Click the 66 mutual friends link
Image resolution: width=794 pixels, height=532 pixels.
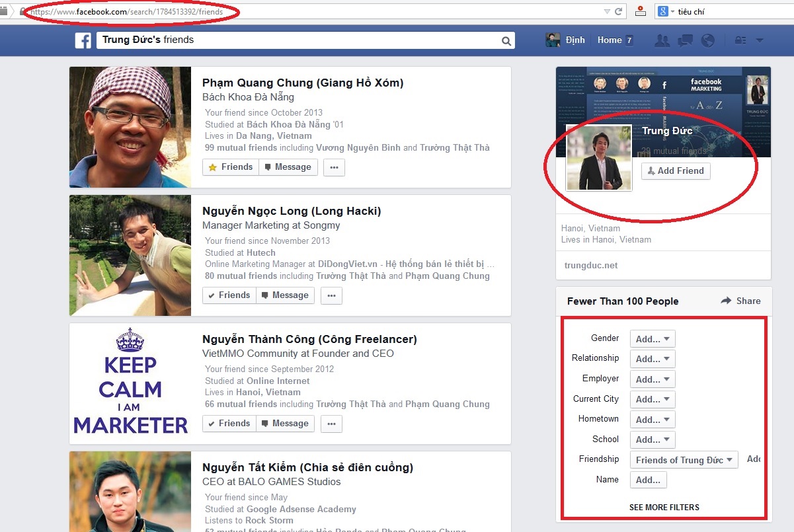tap(241, 404)
